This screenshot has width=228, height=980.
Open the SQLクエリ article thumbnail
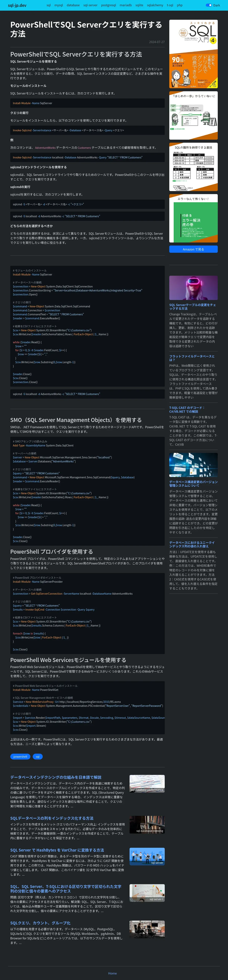(x=147, y=929)
